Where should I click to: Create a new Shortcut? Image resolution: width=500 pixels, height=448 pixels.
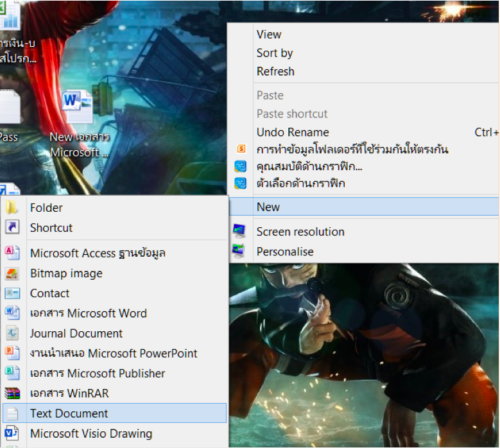[115, 228]
